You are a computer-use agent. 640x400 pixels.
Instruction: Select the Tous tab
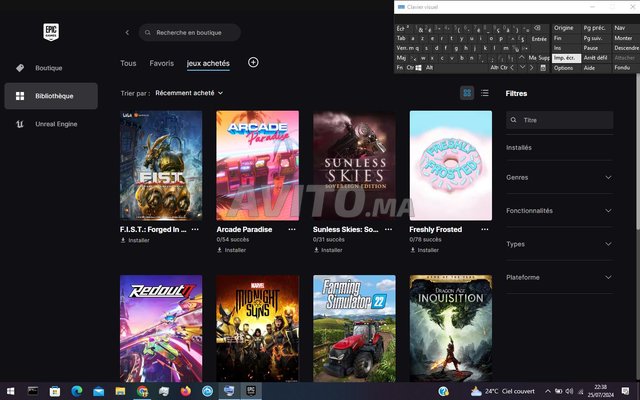[x=128, y=63]
